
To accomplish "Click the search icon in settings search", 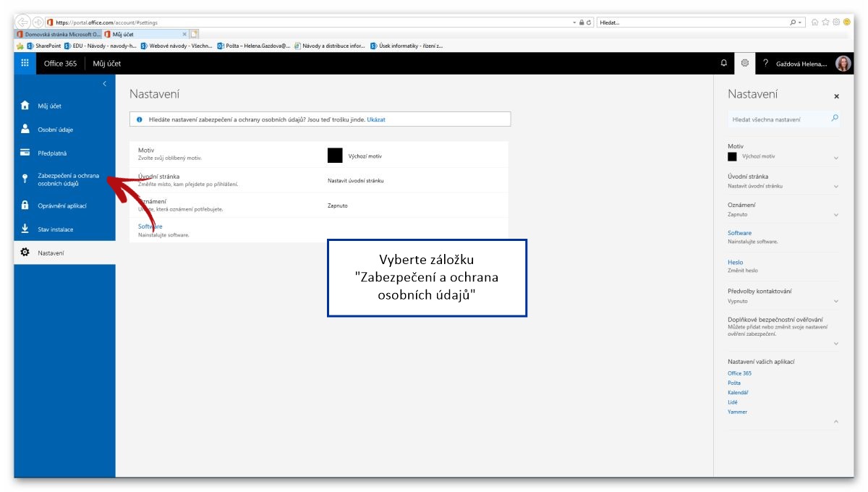I will (835, 118).
